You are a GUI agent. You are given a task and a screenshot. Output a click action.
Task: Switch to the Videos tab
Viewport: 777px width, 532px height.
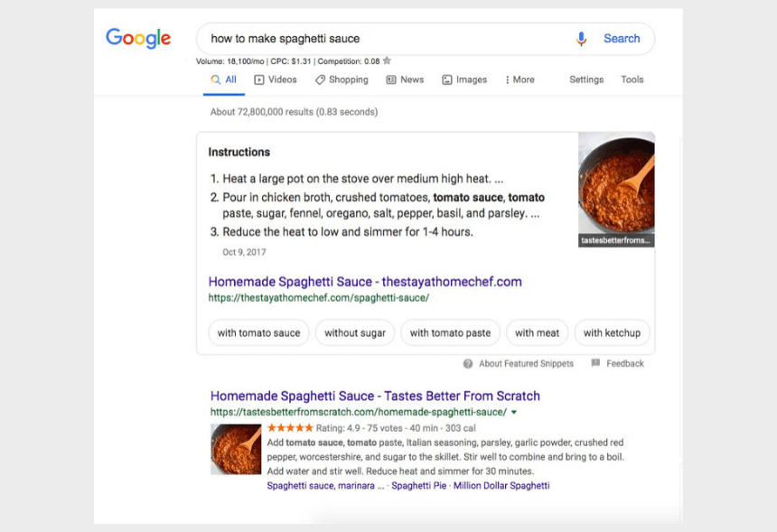(x=276, y=79)
